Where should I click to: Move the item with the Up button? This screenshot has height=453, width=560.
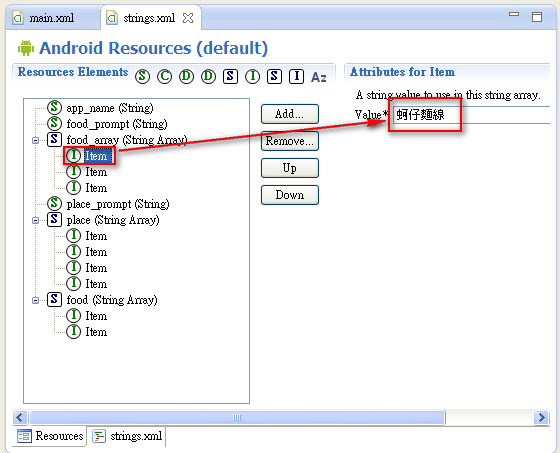pyautogui.click(x=290, y=168)
